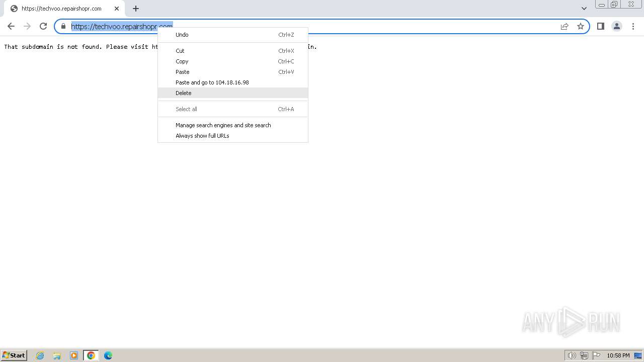Click the Chrome taskbar icon
The width and height of the screenshot is (644, 362).
pyautogui.click(x=91, y=355)
